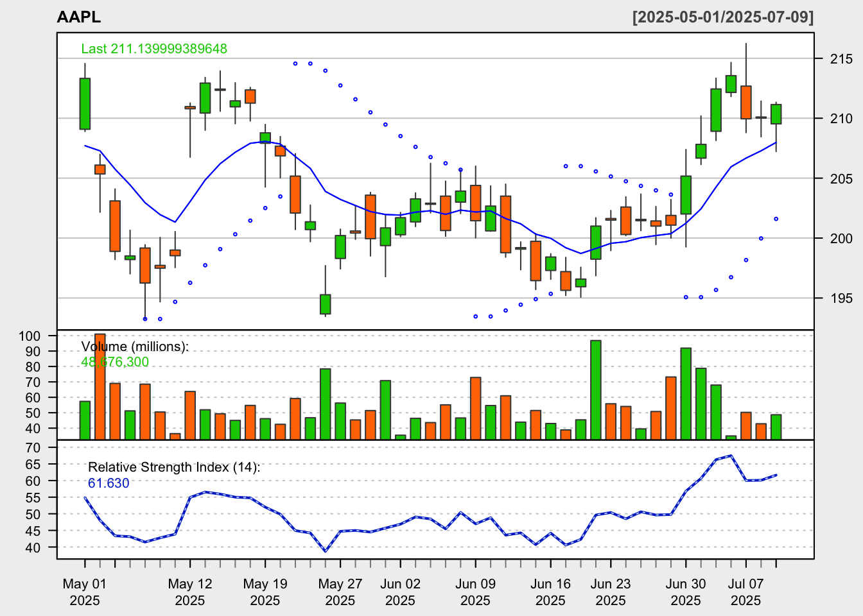
Task: Click the 70 label on the volume axis
Action: pyautogui.click(x=33, y=382)
